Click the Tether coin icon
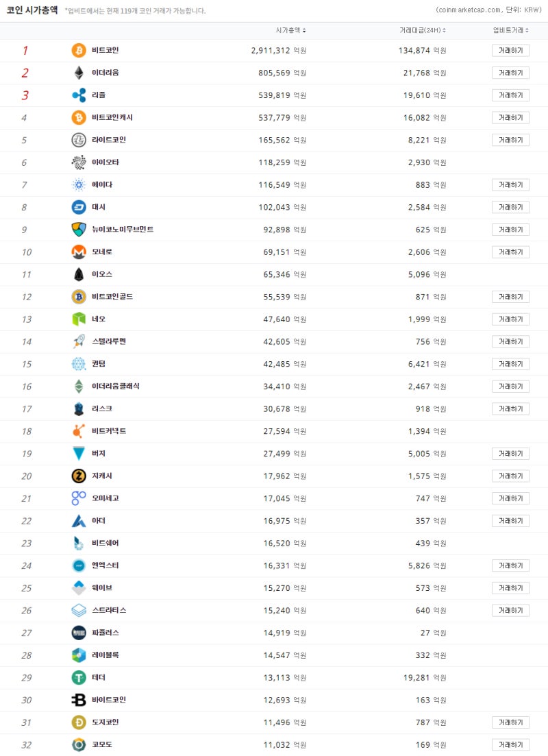Image resolution: width=548 pixels, height=756 pixels. pyautogui.click(x=79, y=677)
